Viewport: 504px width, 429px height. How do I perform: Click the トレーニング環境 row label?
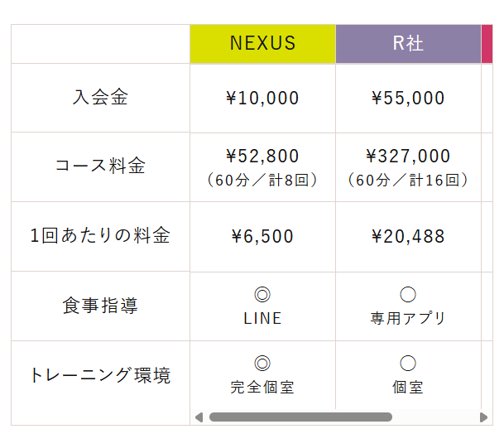click(x=100, y=375)
